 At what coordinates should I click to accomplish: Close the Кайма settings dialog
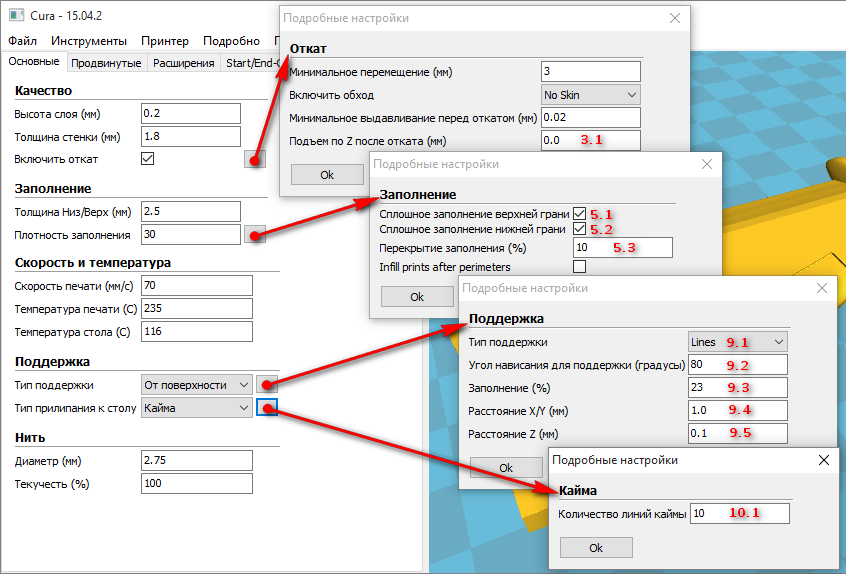point(823,460)
